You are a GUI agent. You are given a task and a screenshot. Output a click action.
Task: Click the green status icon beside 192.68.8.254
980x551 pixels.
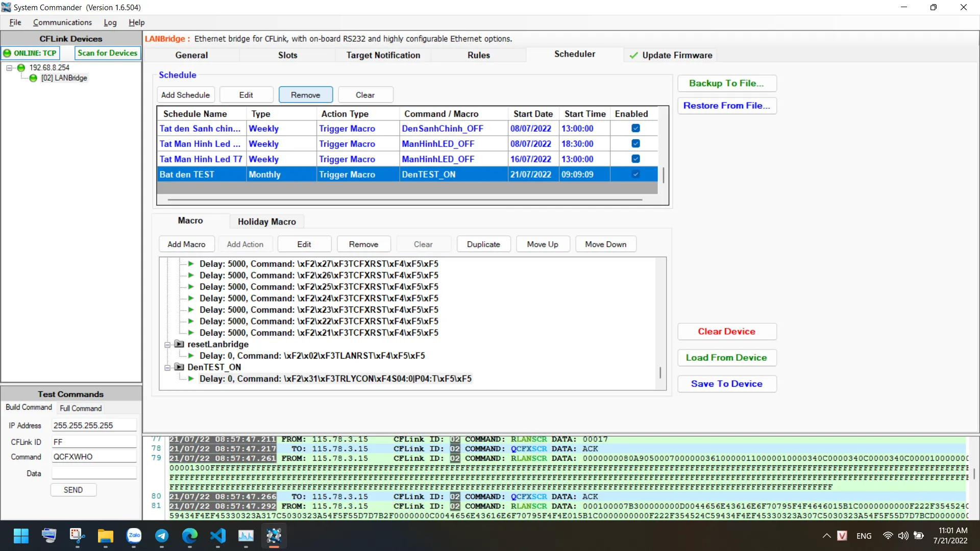pyautogui.click(x=21, y=67)
